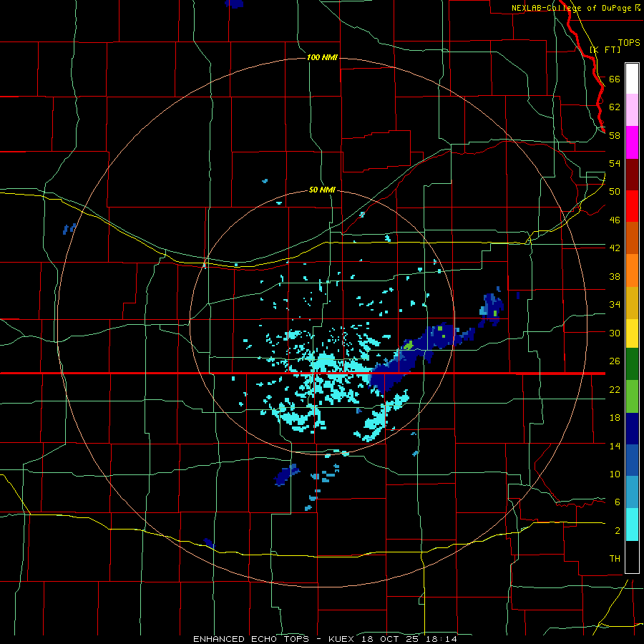The width and height of the screenshot is (644, 644).
Task: Click the legend value 14
Action: pos(615,446)
